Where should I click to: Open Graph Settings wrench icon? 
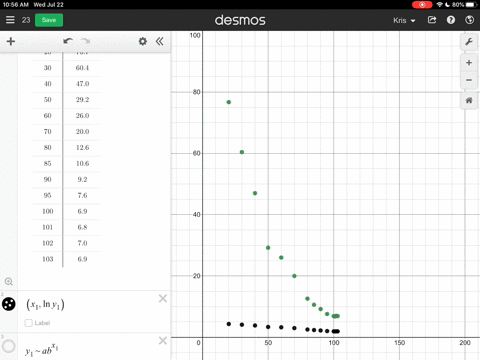pyautogui.click(x=469, y=42)
